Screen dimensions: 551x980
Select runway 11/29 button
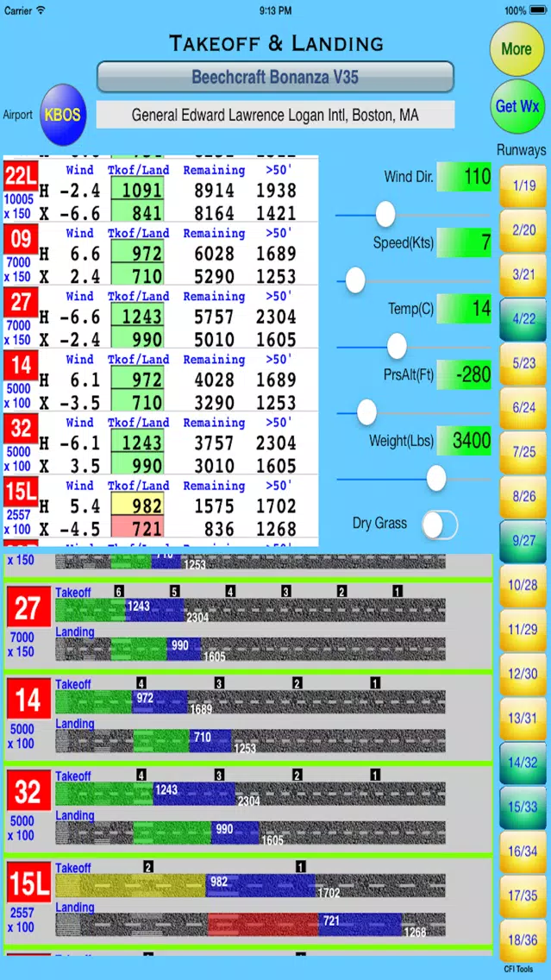coord(523,630)
